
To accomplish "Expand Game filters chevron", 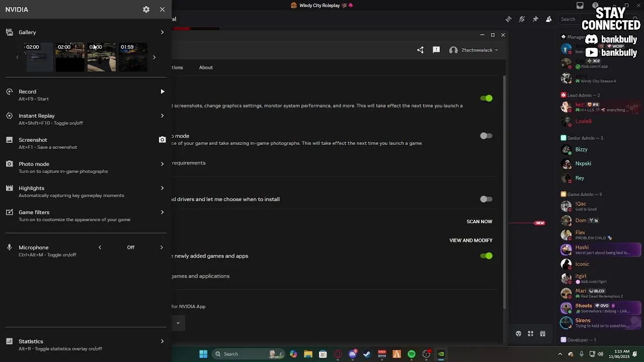I will click(x=162, y=212).
